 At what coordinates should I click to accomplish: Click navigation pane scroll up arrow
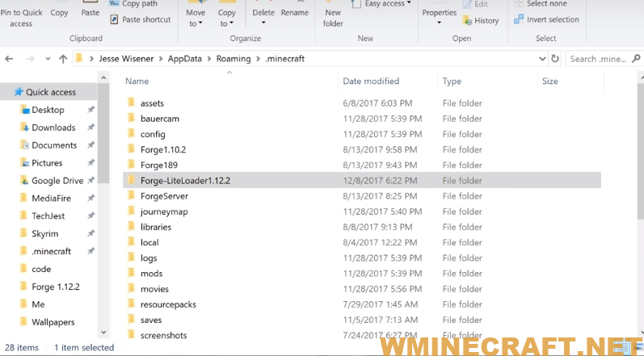[103, 77]
